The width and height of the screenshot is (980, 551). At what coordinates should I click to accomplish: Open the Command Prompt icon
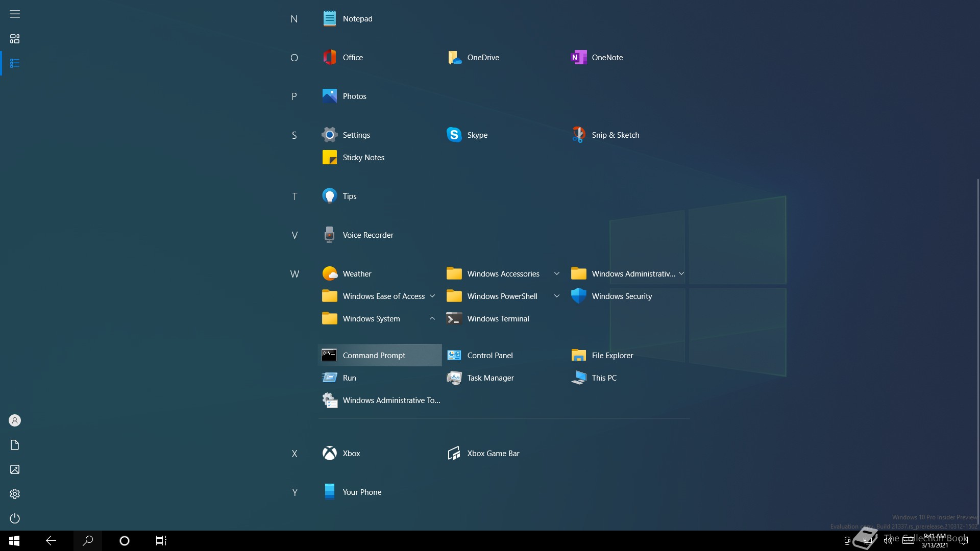(329, 356)
